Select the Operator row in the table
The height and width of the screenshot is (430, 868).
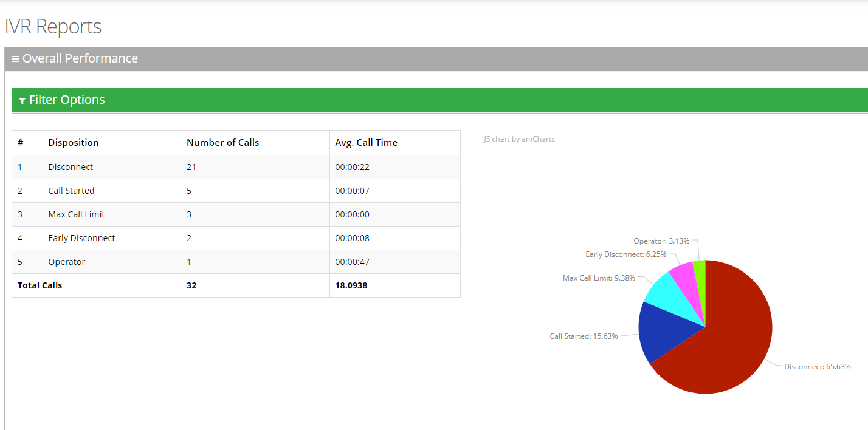click(66, 262)
